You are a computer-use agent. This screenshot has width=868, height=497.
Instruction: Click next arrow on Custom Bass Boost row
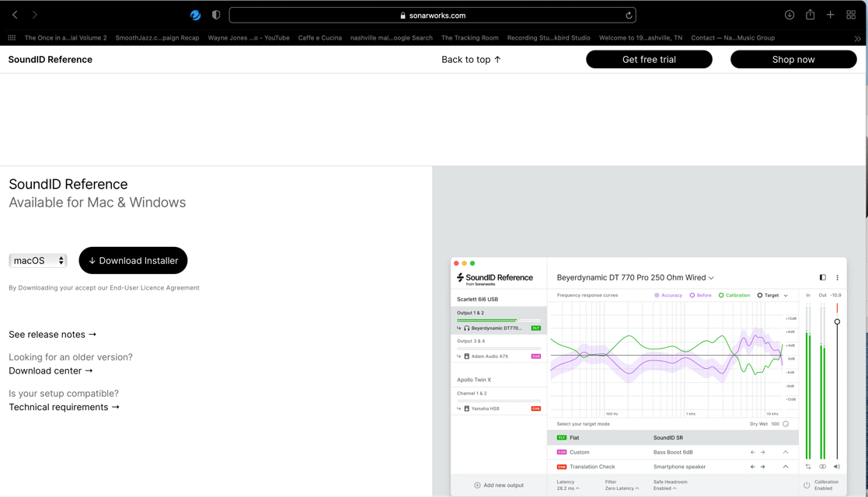coord(763,452)
